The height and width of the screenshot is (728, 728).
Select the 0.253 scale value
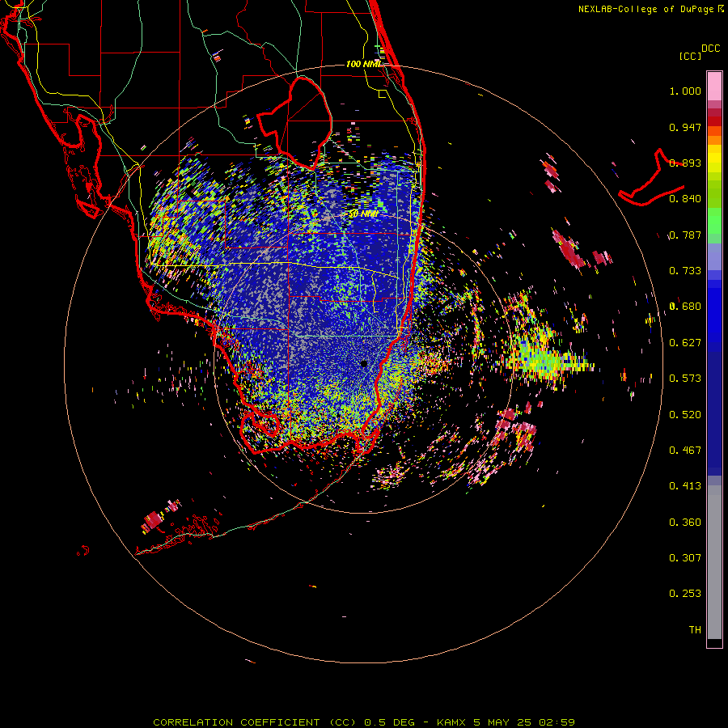coord(685,594)
